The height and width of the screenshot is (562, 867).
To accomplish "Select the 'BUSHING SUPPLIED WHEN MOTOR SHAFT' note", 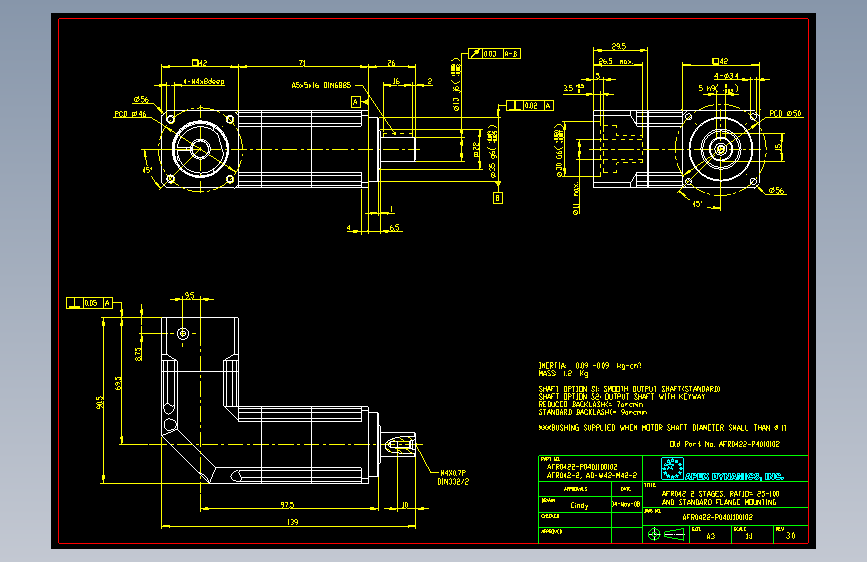I will (x=662, y=428).
